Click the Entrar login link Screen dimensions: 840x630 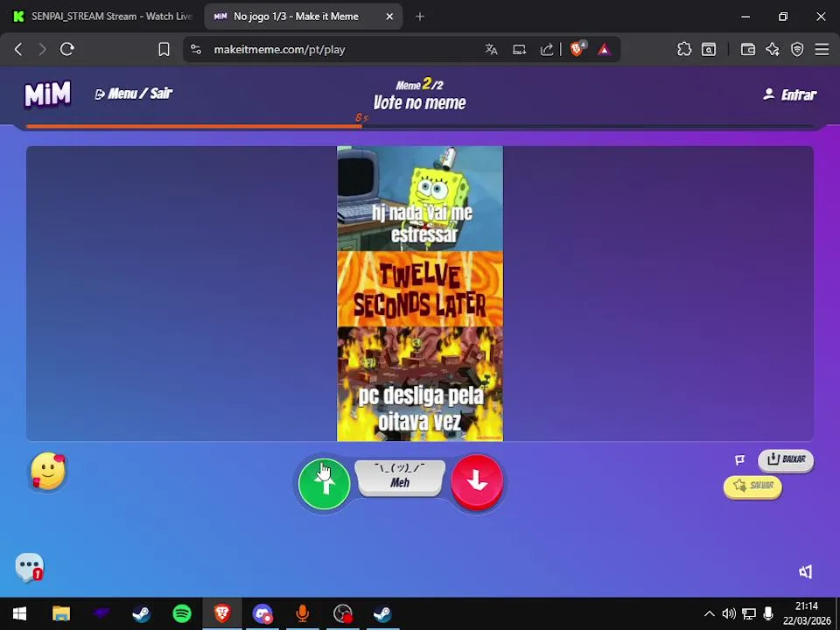click(789, 94)
